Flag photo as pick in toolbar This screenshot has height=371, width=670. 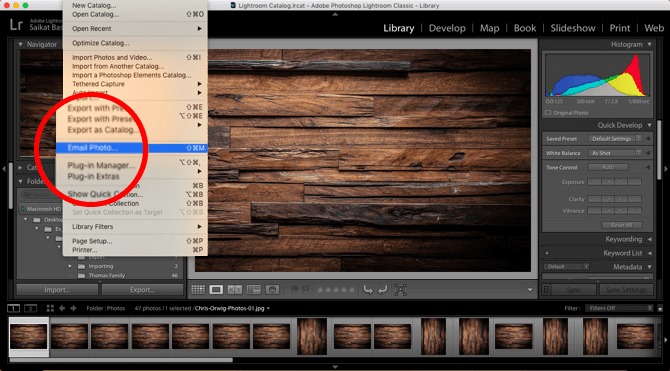[x=295, y=289]
